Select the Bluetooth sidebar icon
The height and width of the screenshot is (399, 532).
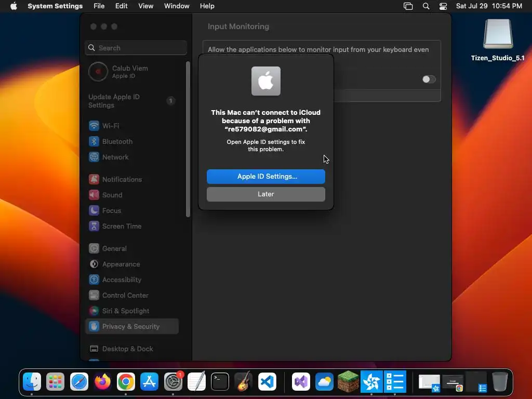pos(94,141)
